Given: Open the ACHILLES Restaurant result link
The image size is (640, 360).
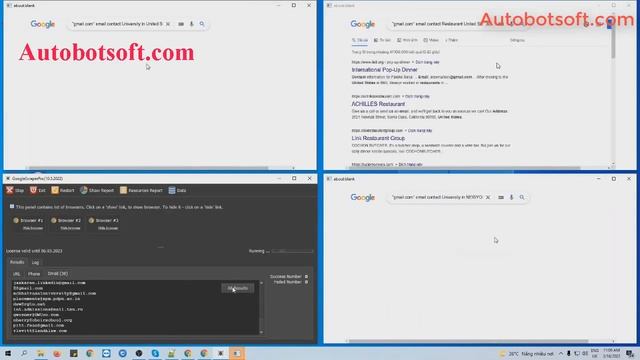Looking at the screenshot, I should (378, 104).
